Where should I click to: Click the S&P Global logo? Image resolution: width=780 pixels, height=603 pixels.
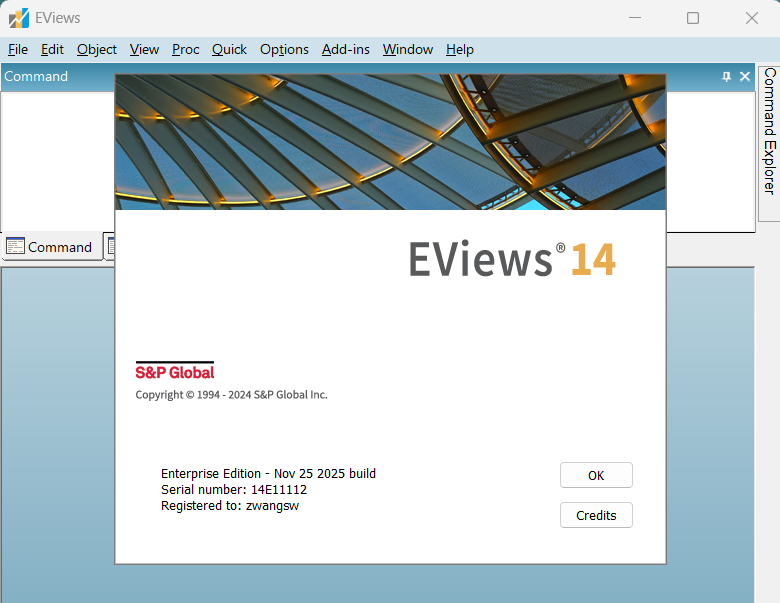[175, 371]
